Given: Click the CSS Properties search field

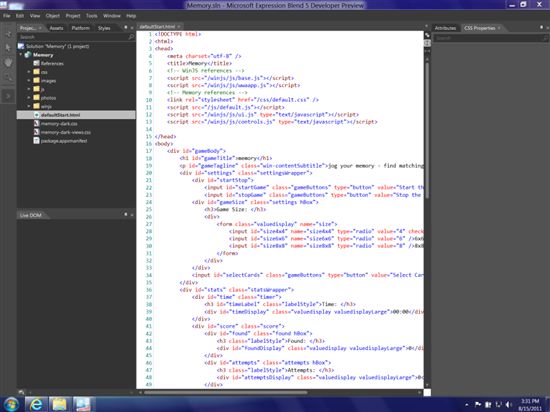Looking at the screenshot, I should [490, 38].
